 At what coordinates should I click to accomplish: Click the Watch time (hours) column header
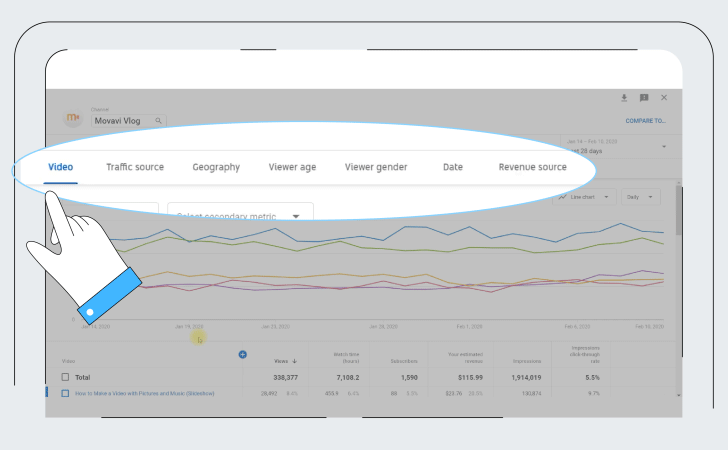pyautogui.click(x=346, y=358)
